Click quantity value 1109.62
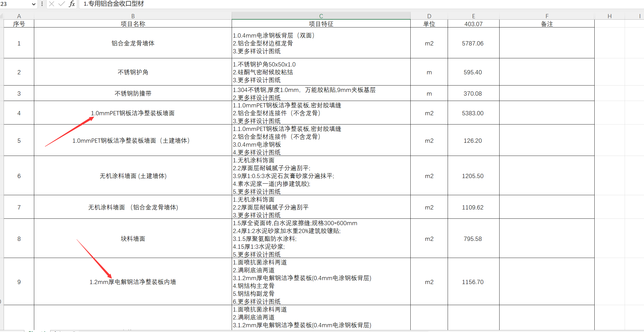 [x=473, y=207]
